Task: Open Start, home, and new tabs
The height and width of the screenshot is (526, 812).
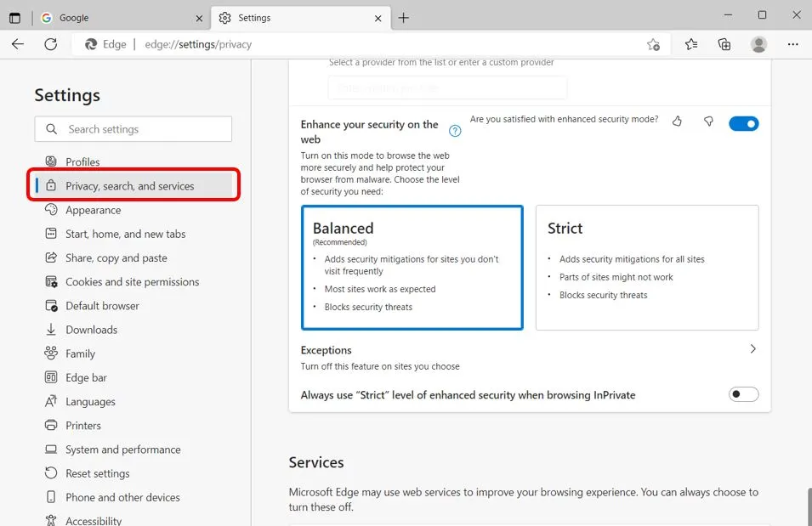Action: pyautogui.click(x=125, y=234)
